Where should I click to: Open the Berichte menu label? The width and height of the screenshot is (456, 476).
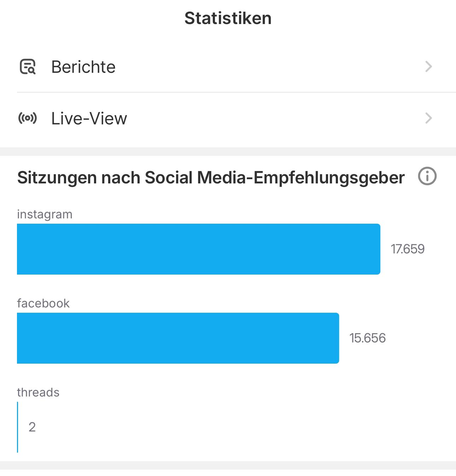tap(83, 67)
